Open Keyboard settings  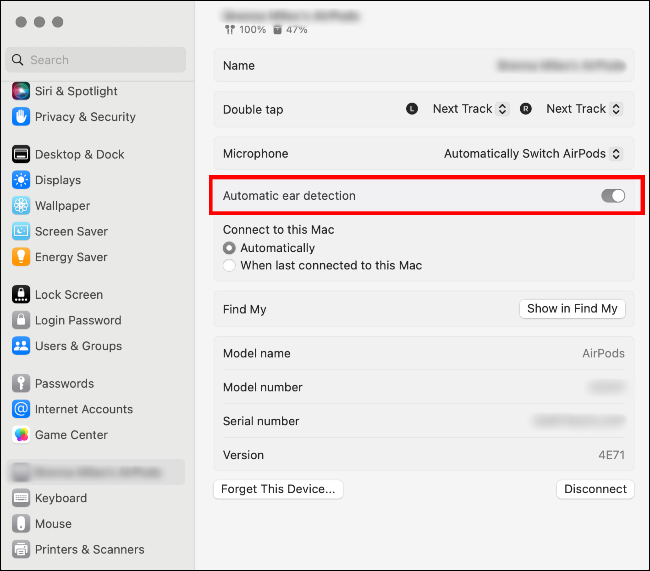(x=61, y=498)
